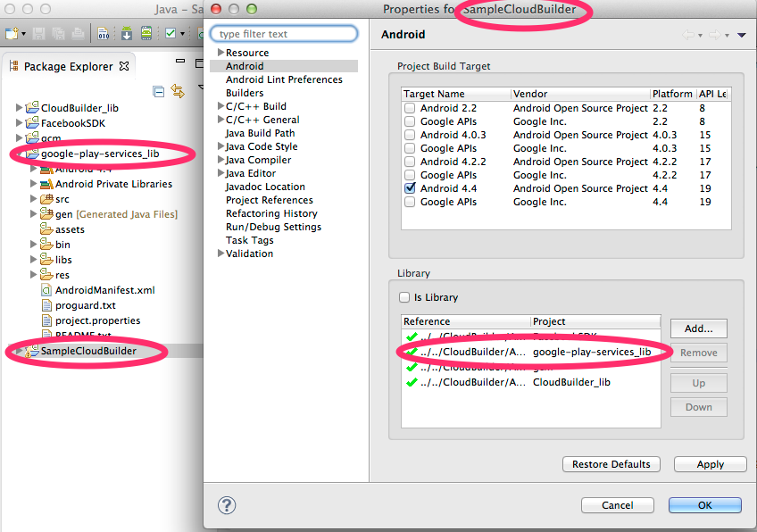Select Project References page
The image size is (757, 532).
[x=269, y=200]
